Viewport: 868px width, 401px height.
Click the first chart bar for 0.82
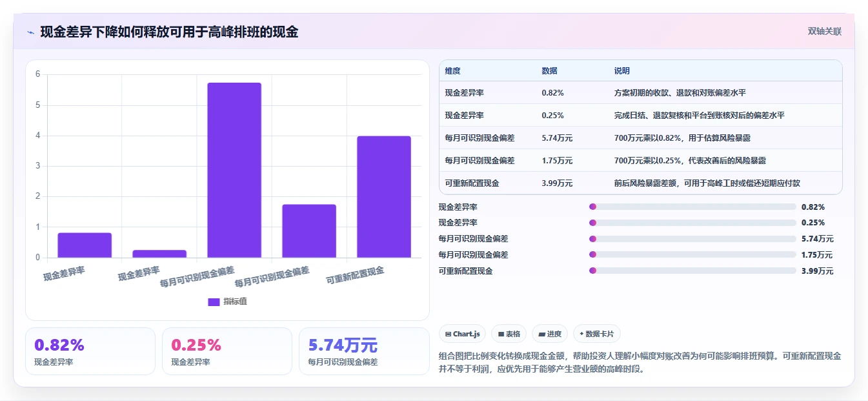(85, 245)
